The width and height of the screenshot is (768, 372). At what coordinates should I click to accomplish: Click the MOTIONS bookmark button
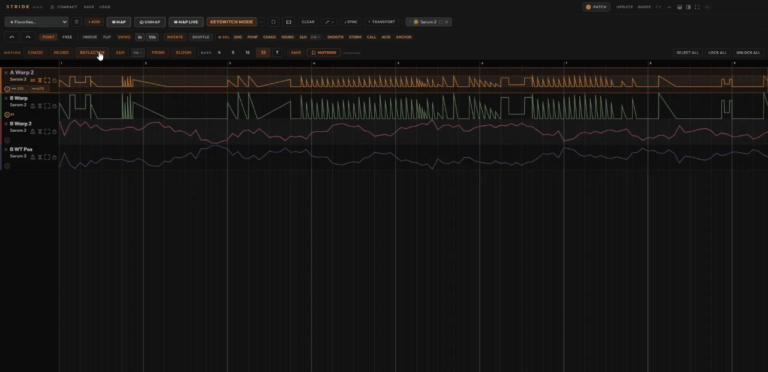click(324, 52)
